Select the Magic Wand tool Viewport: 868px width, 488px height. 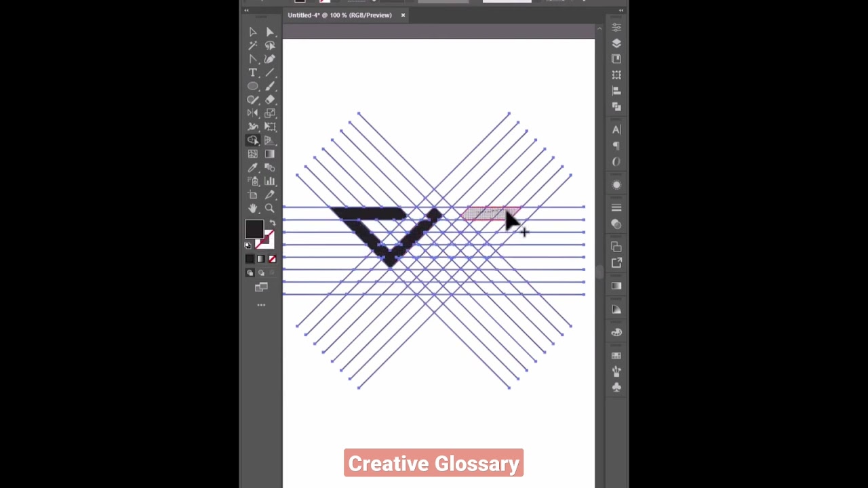click(x=253, y=45)
